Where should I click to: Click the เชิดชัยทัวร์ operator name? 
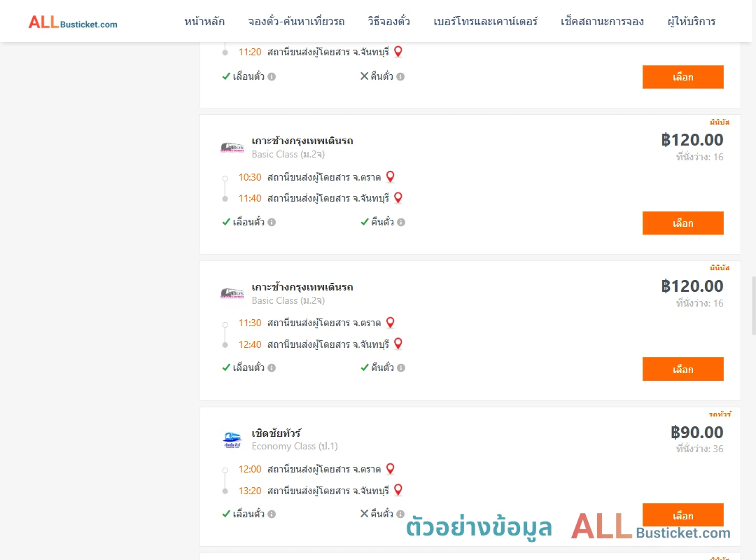click(x=276, y=433)
